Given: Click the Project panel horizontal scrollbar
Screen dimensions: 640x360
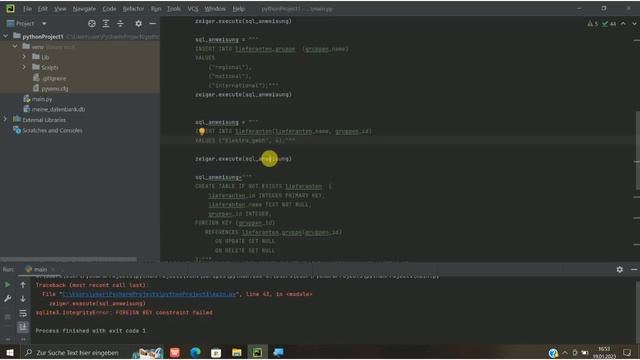Looking at the screenshot, I should [x=69, y=259].
